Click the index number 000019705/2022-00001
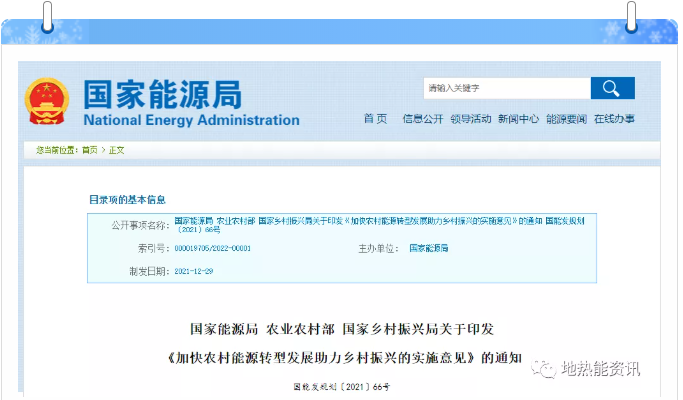683x400 pixels. click(212, 247)
